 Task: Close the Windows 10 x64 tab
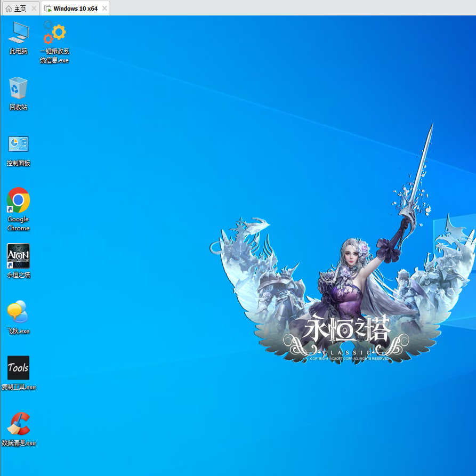(104, 8)
